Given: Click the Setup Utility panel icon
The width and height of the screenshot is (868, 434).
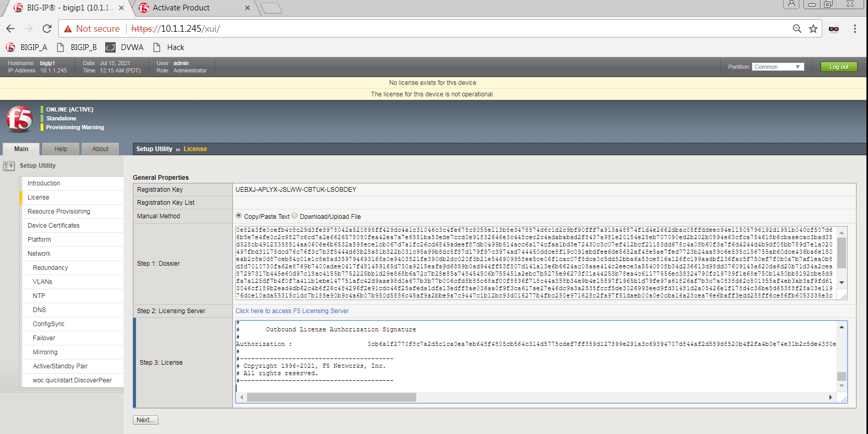Looking at the screenshot, I should pos(9,166).
